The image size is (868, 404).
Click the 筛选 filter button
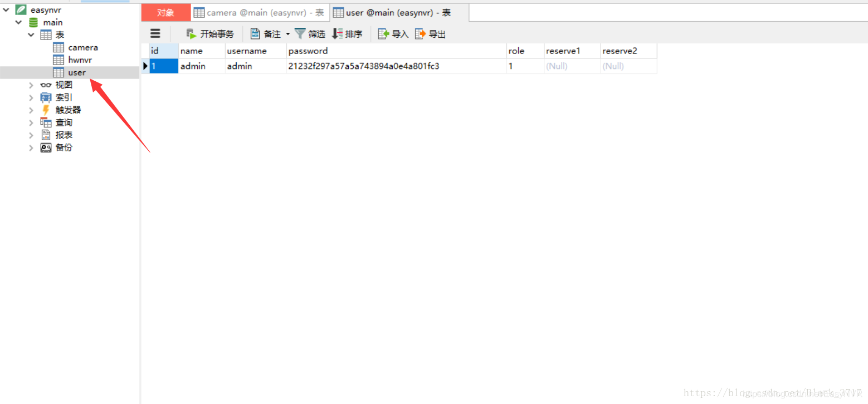click(310, 34)
